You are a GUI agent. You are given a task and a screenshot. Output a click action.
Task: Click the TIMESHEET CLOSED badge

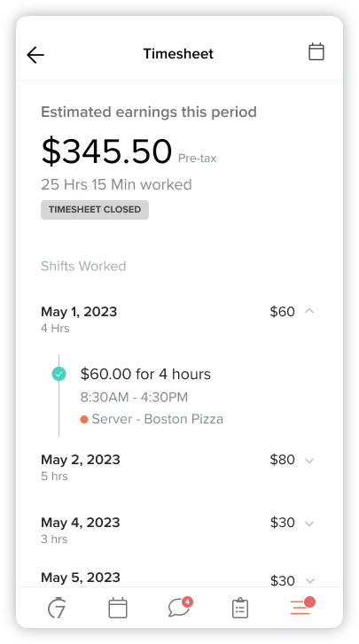95,209
